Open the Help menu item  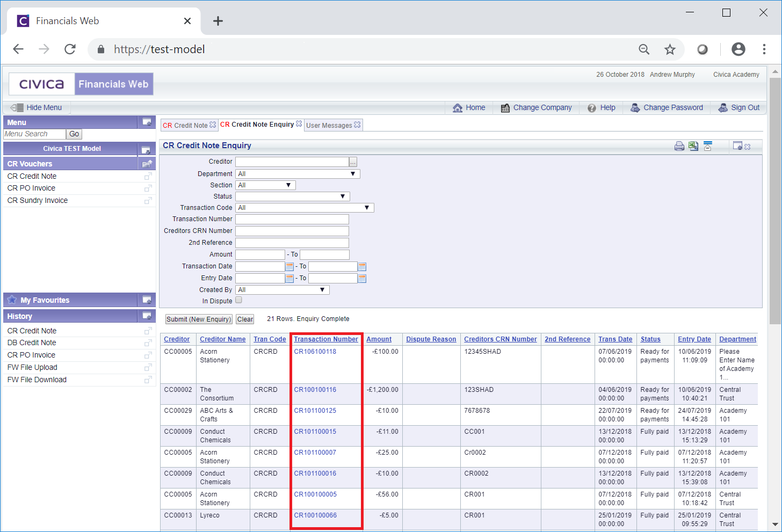click(601, 107)
